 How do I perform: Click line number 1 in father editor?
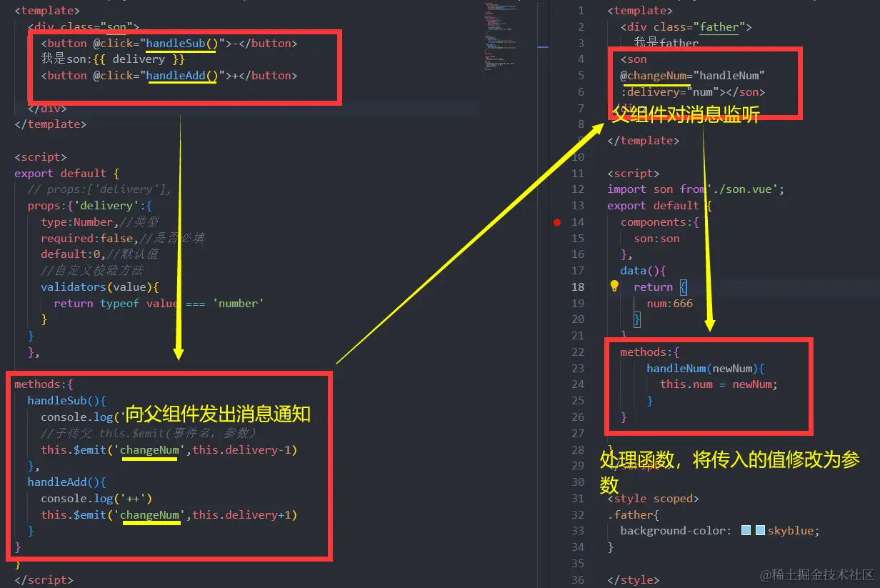581,11
